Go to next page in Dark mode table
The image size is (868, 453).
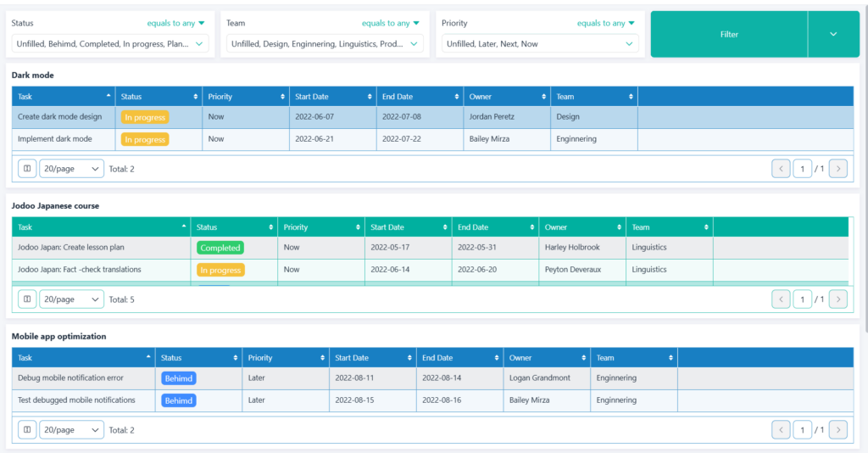837,169
